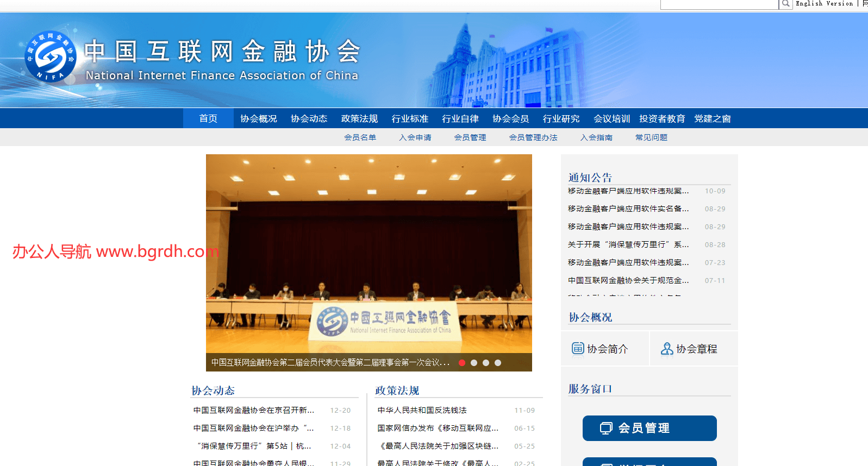
Task: Click the search magnifier icon
Action: click(786, 4)
